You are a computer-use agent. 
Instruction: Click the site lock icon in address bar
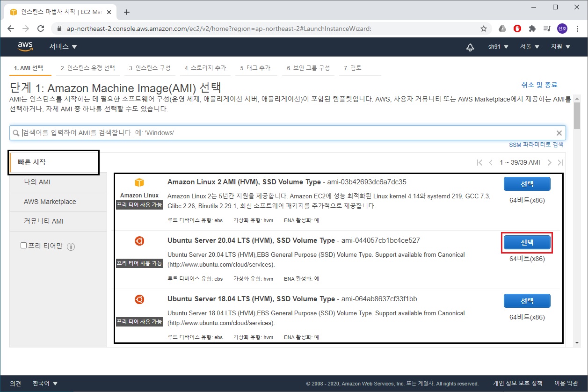coord(59,29)
